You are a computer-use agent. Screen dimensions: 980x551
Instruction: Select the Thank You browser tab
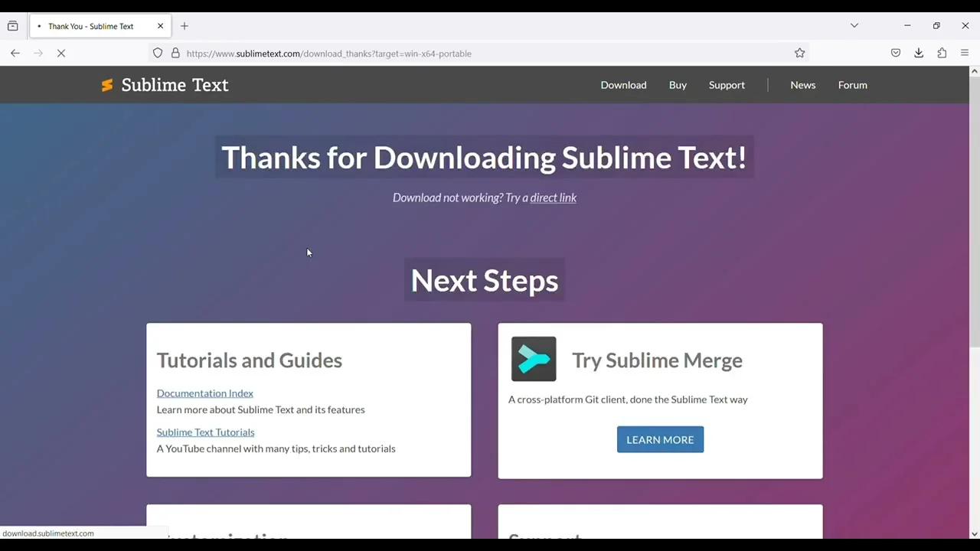click(x=92, y=25)
